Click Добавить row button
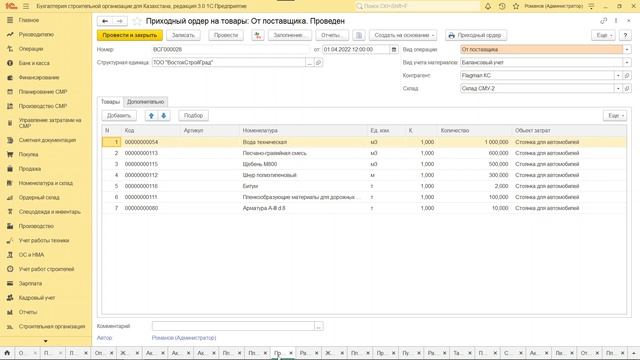This screenshot has width=640, height=360. [119, 116]
